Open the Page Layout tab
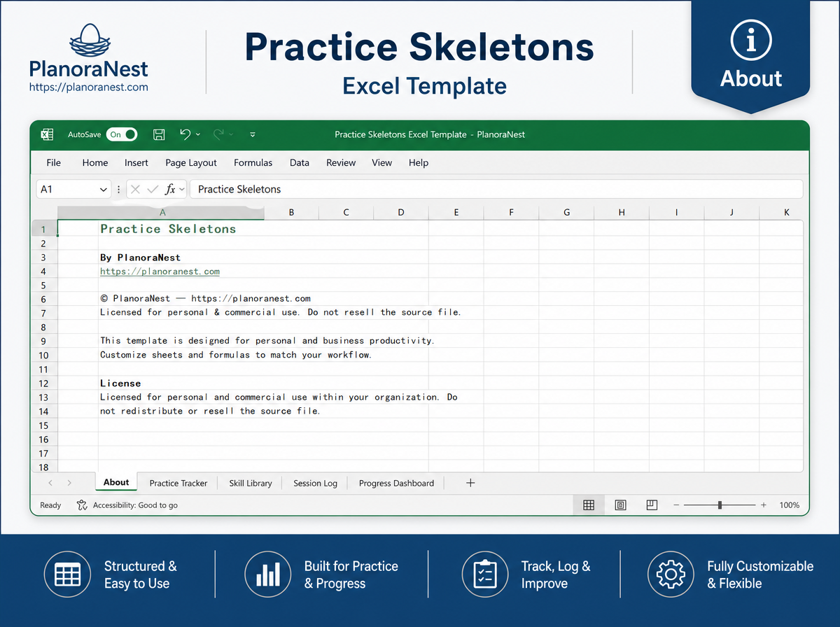This screenshot has height=627, width=840. 191,162
